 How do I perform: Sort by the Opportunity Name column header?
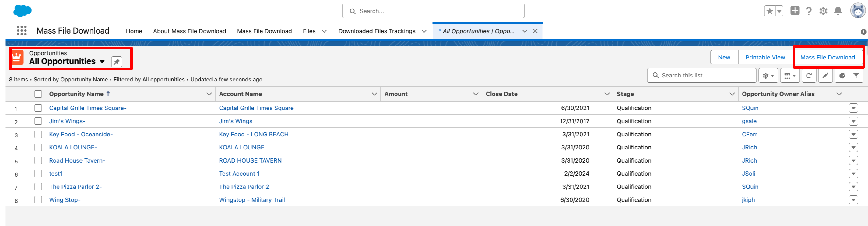(76, 94)
